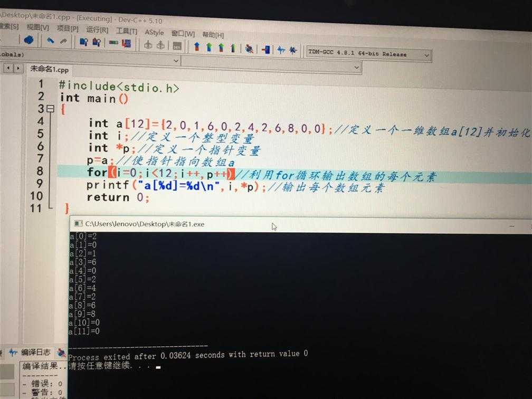Open the 运行[R] menu
Viewport: 532px width, 399px height.
(x=97, y=30)
